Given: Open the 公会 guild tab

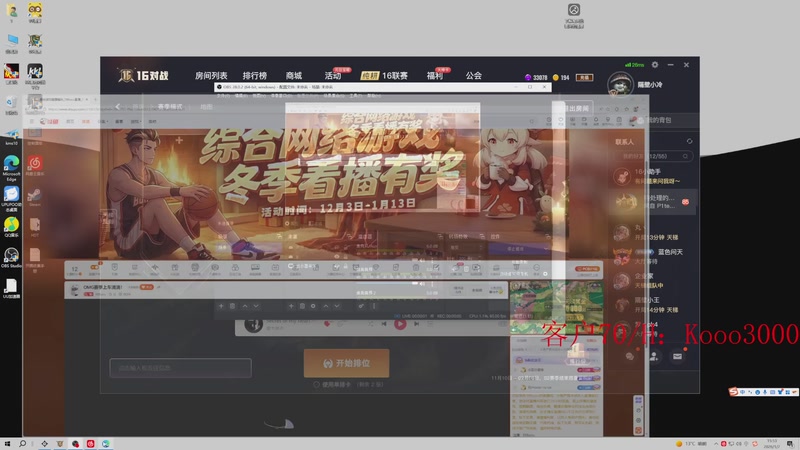Looking at the screenshot, I should 473,76.
